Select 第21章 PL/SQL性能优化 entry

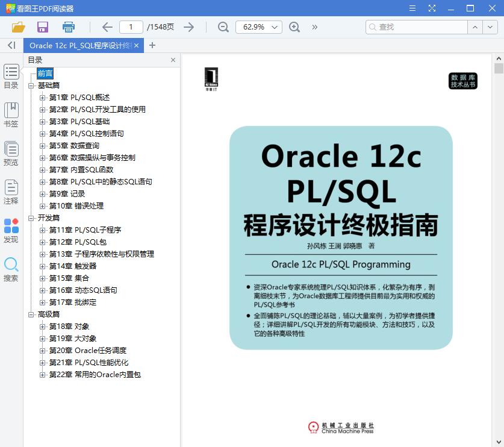tap(89, 363)
